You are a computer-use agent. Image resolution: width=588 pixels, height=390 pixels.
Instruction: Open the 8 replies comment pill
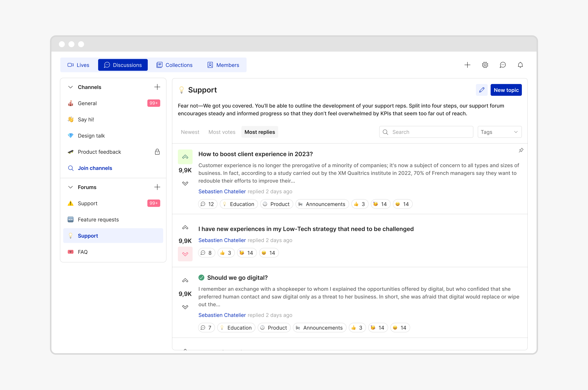[206, 253]
